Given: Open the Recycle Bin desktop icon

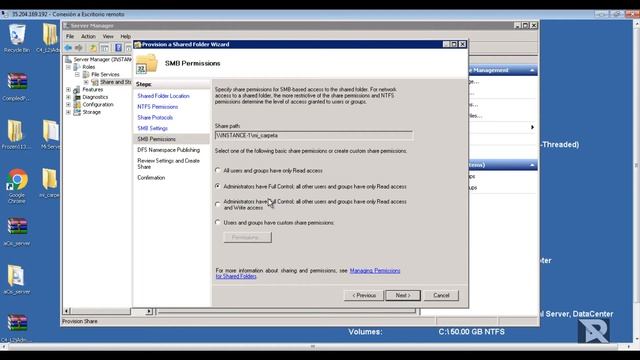Looking at the screenshot, I should click(17, 38).
